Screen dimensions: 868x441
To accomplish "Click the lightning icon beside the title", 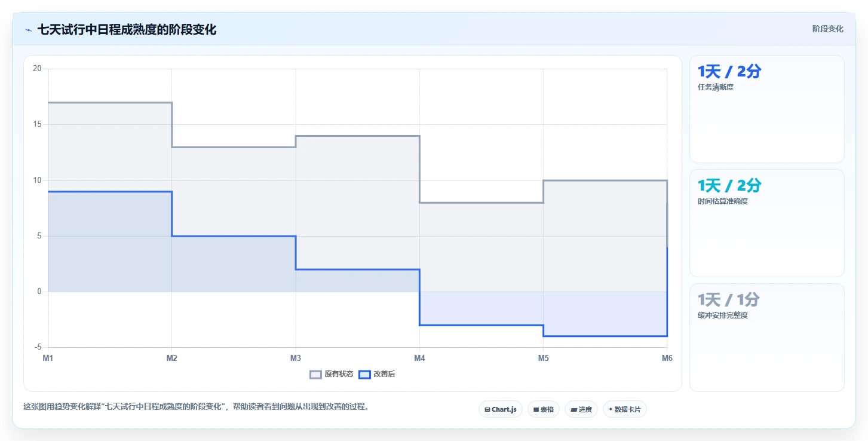I will click(x=28, y=30).
